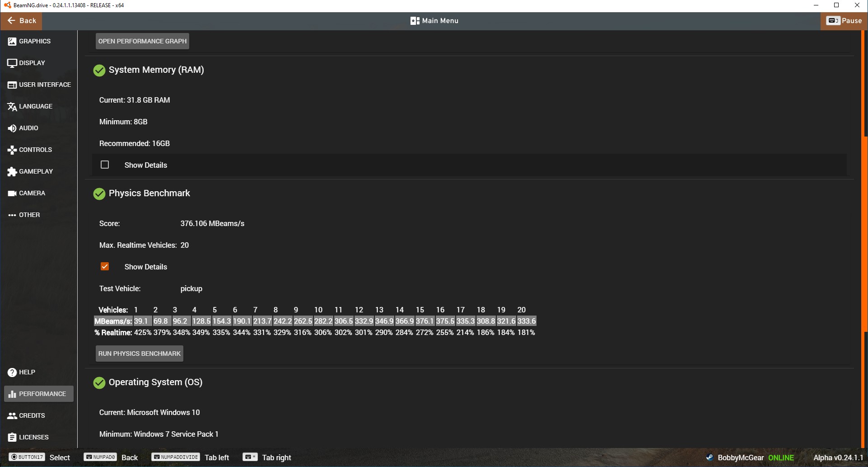Click the BUTTON17 key hint icon
This screenshot has height=467, width=868.
click(27, 457)
